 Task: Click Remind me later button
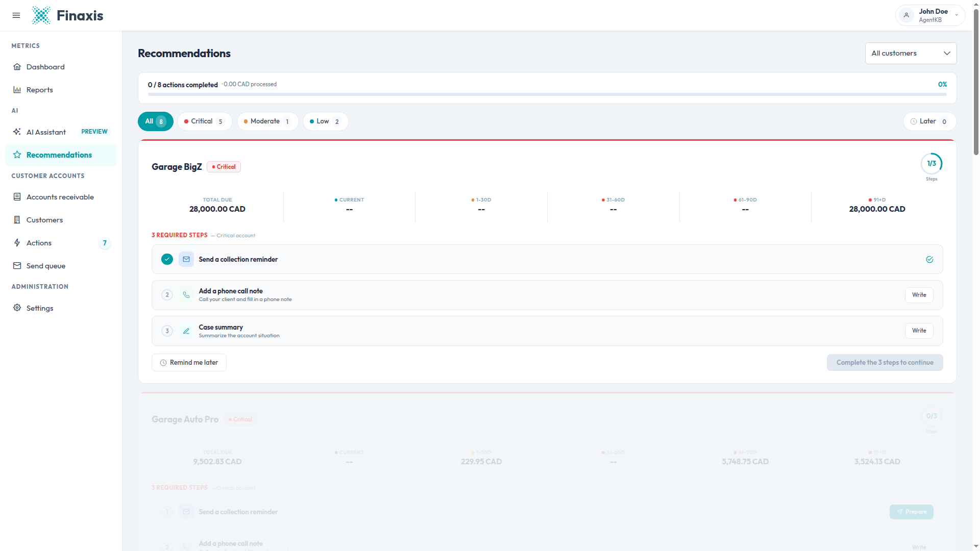point(189,363)
